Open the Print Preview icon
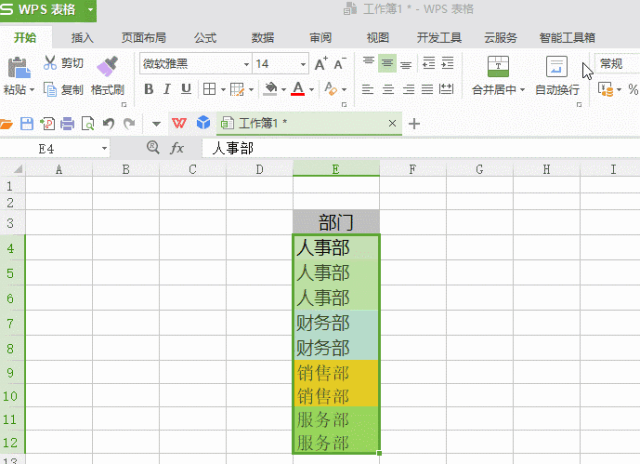 point(88,123)
